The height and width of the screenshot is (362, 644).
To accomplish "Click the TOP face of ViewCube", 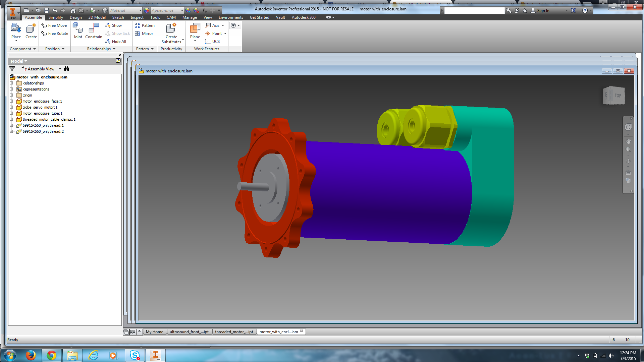I will tap(618, 96).
